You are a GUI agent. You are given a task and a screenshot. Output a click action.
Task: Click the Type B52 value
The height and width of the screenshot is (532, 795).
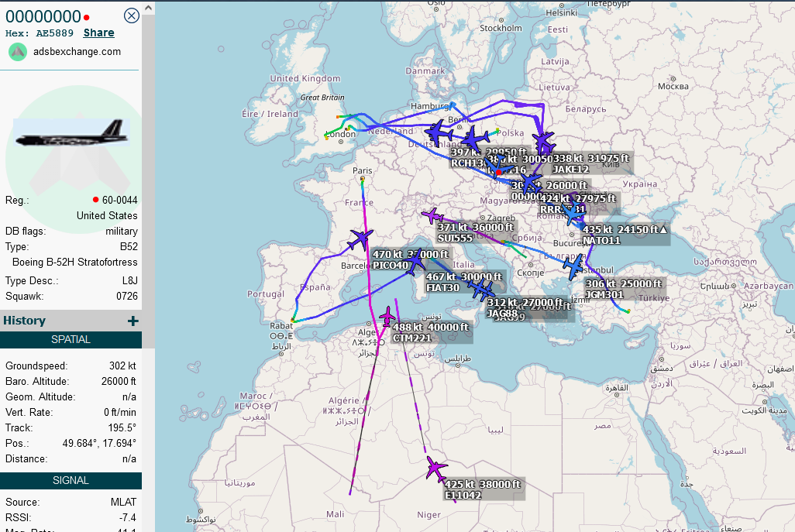tap(129, 247)
